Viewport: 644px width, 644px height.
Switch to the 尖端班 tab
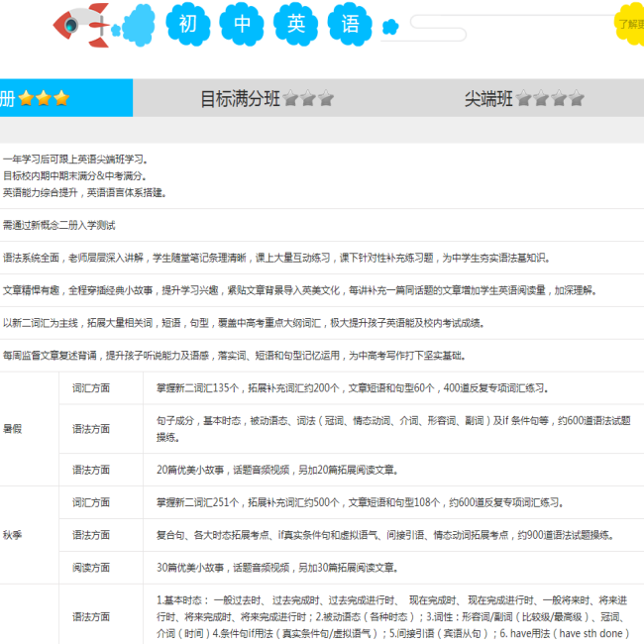click(x=488, y=98)
